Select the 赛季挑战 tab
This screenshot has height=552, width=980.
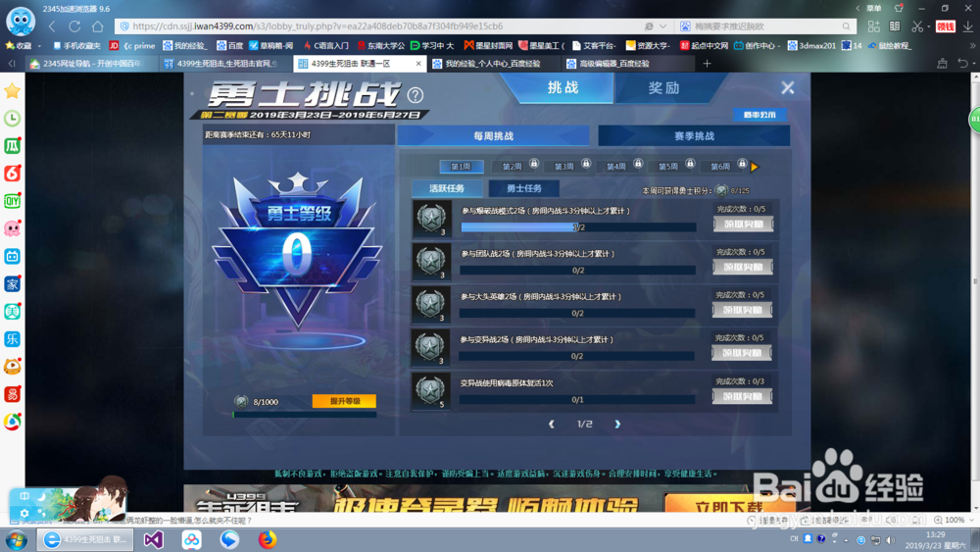[x=694, y=135]
